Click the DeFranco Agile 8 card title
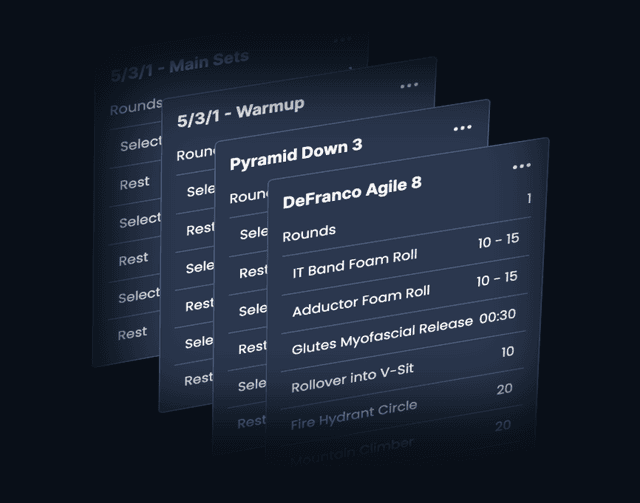Screen dimensions: 640x503 352,193
